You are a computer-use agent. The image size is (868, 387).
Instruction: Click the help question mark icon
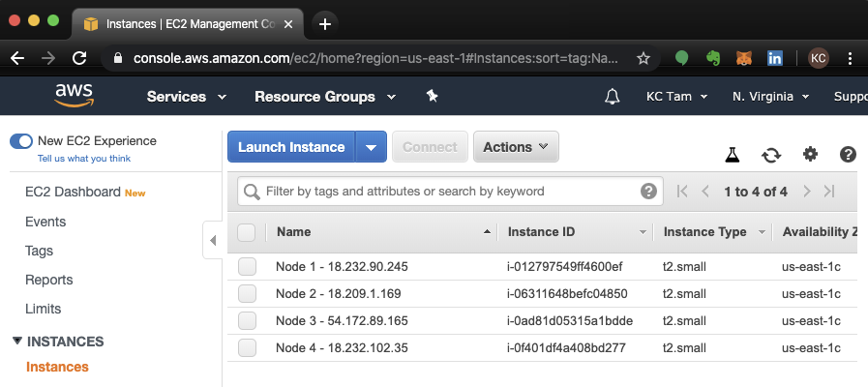848,155
